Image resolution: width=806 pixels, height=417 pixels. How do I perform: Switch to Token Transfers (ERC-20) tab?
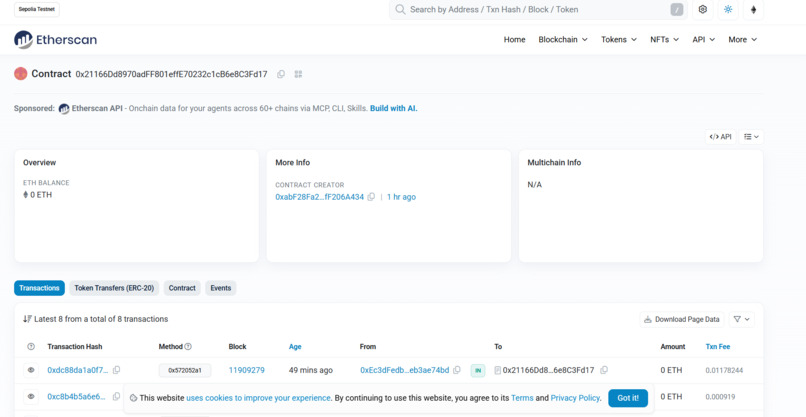[114, 288]
